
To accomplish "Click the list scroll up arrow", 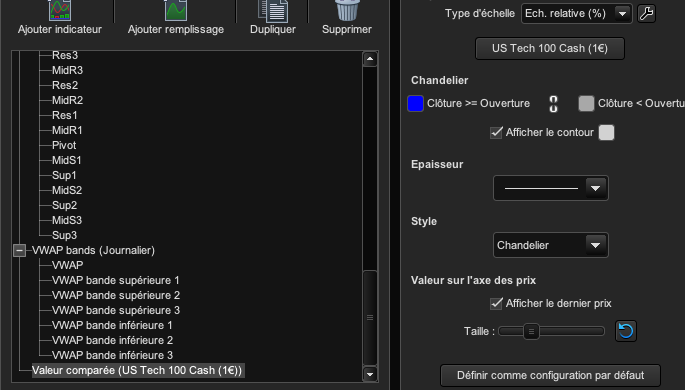I will click(370, 59).
